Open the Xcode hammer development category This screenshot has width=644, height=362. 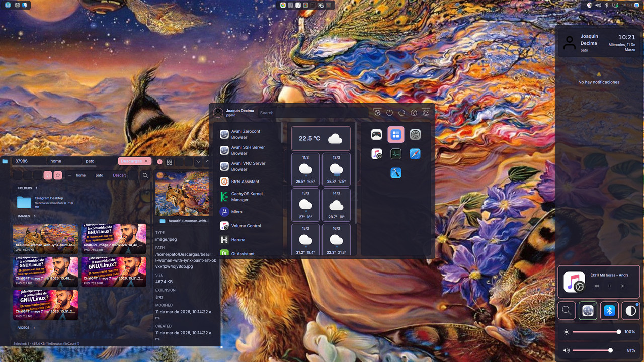[x=396, y=173]
